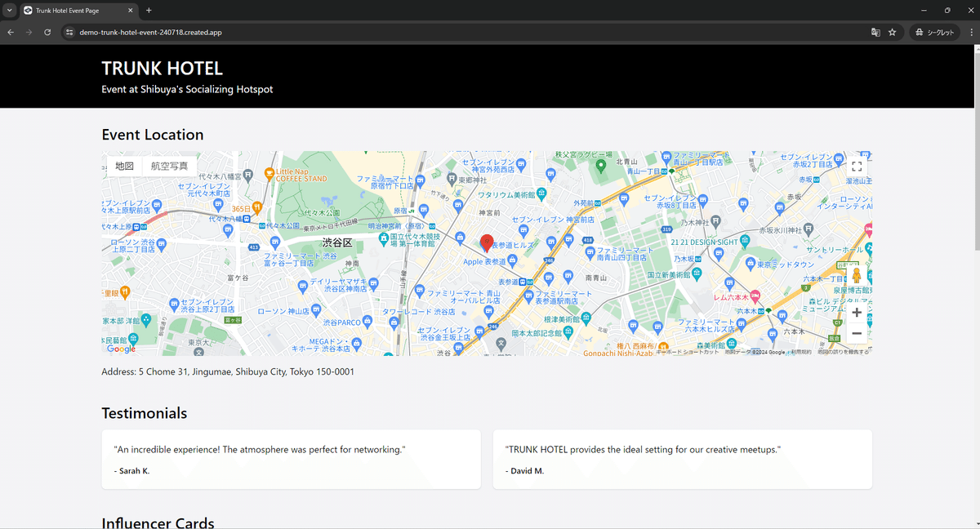Open the Chrome three-dot menu
Screen dimensions: 980x529
pos(971,33)
